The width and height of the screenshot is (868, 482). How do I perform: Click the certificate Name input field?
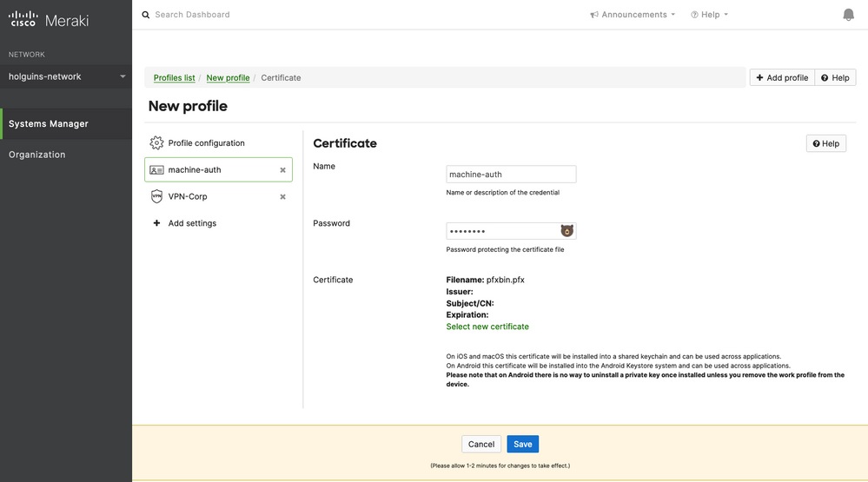click(x=511, y=175)
